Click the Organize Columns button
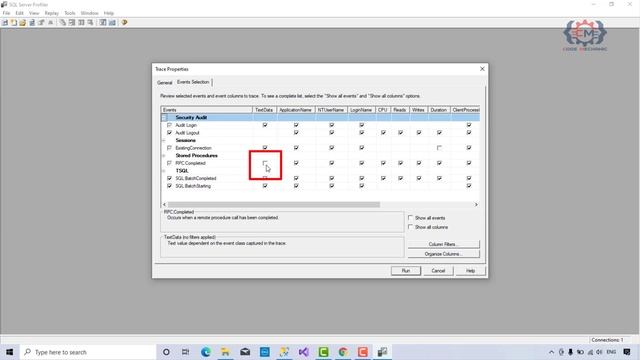The width and height of the screenshot is (640, 360). 444,254
